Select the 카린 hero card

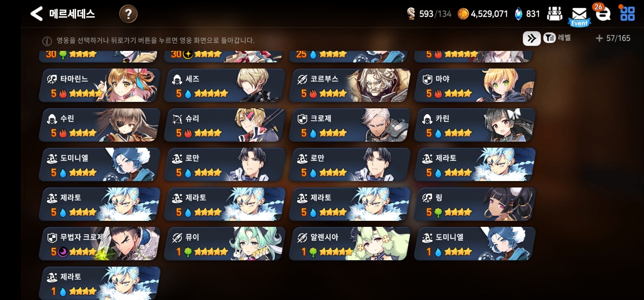tap(475, 125)
